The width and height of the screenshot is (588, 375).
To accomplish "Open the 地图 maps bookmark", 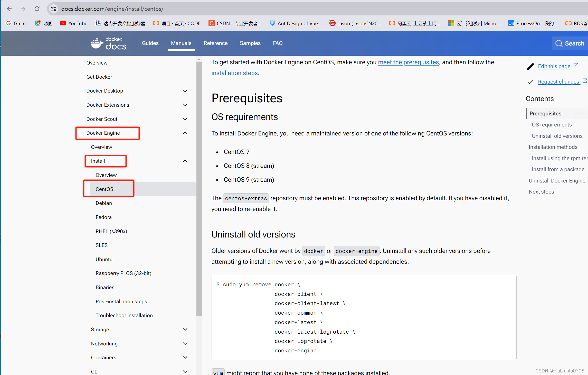I will (44, 23).
